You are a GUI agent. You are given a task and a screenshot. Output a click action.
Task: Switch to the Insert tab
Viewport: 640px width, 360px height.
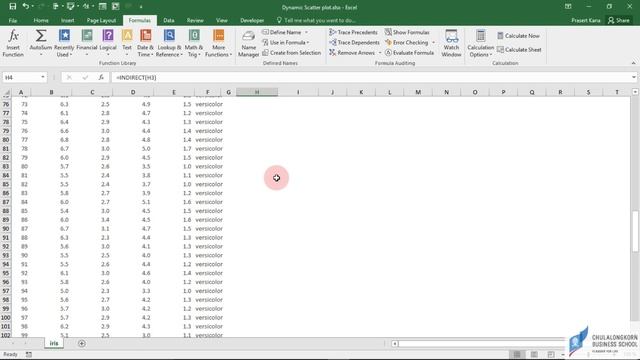[x=67, y=20]
